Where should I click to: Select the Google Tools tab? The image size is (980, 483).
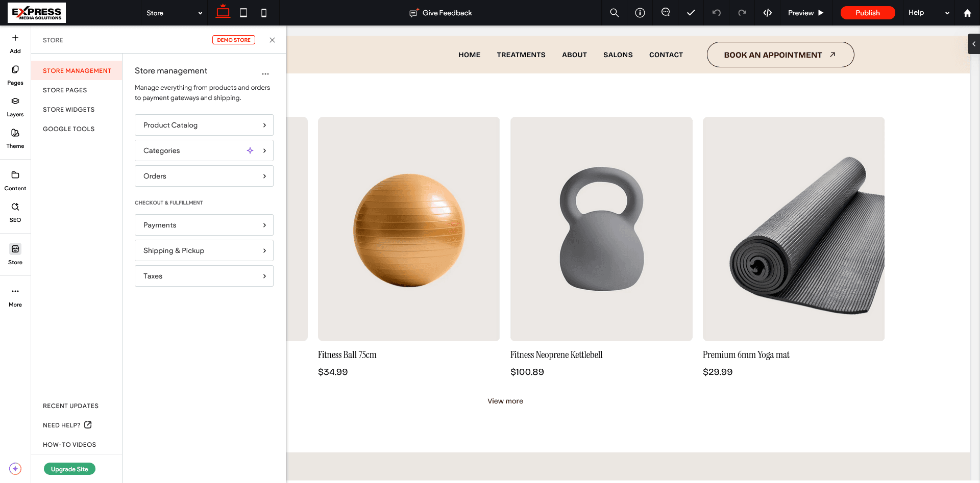(x=68, y=129)
